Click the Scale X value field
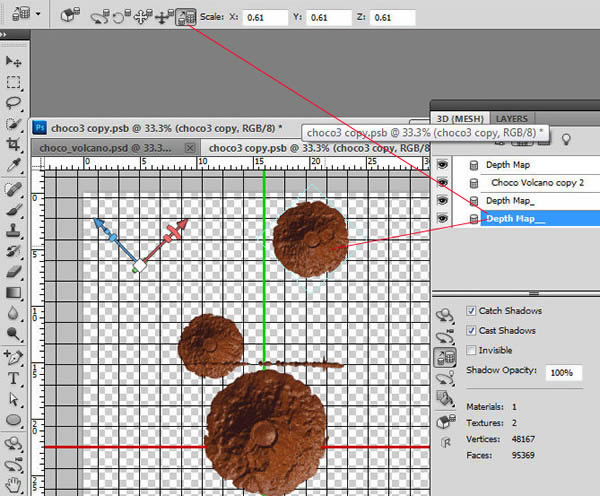Viewport: 600px width, 496px height. tap(265, 17)
